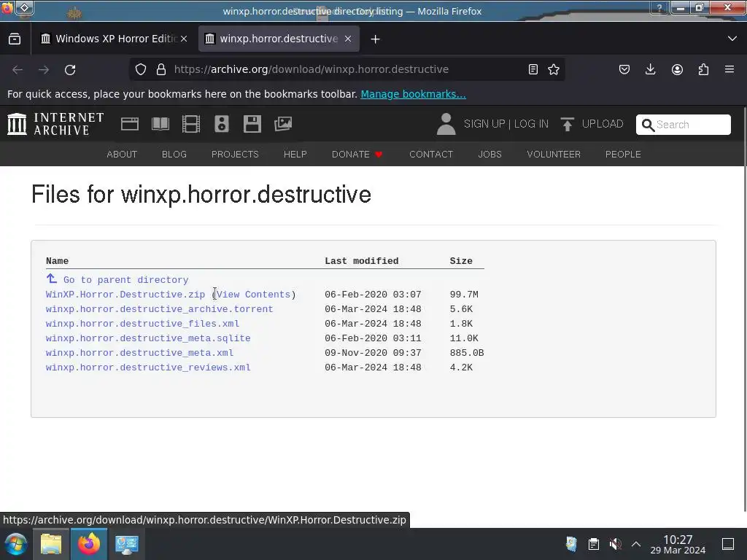Screen dimensions: 747x560
Task: Open Wayback Machine web icon
Action: pos(130,124)
